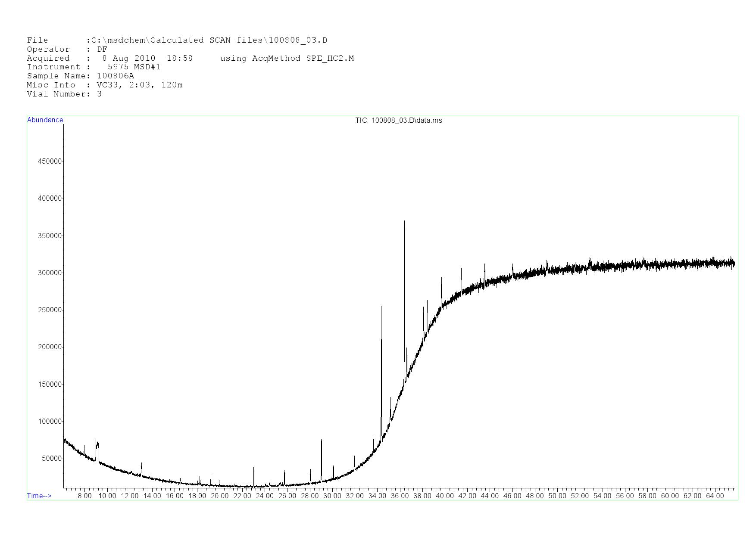Click the Operator value DF
This screenshot has width=756, height=534.
click(102, 50)
